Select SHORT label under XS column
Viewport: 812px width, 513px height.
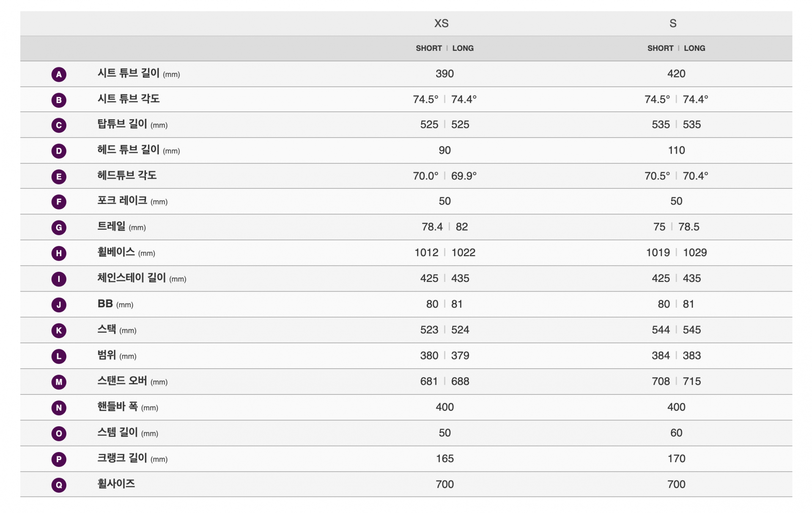[x=428, y=48]
